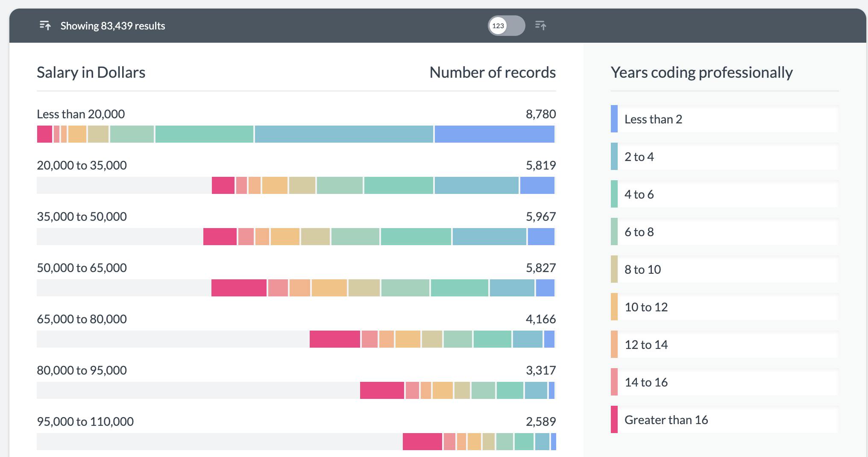868x457 pixels.
Task: Click the 'Number of records' column header
Action: click(493, 72)
